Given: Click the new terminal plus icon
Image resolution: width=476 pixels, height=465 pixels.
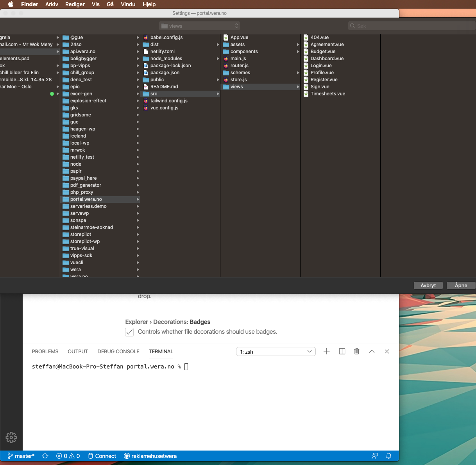Looking at the screenshot, I should pyautogui.click(x=327, y=351).
